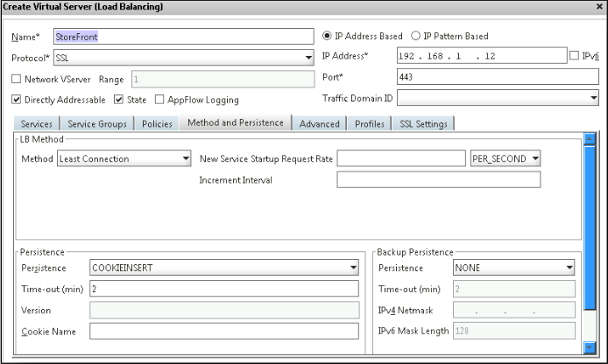Open the COOKIEINSERT persistence dropdown

[353, 268]
